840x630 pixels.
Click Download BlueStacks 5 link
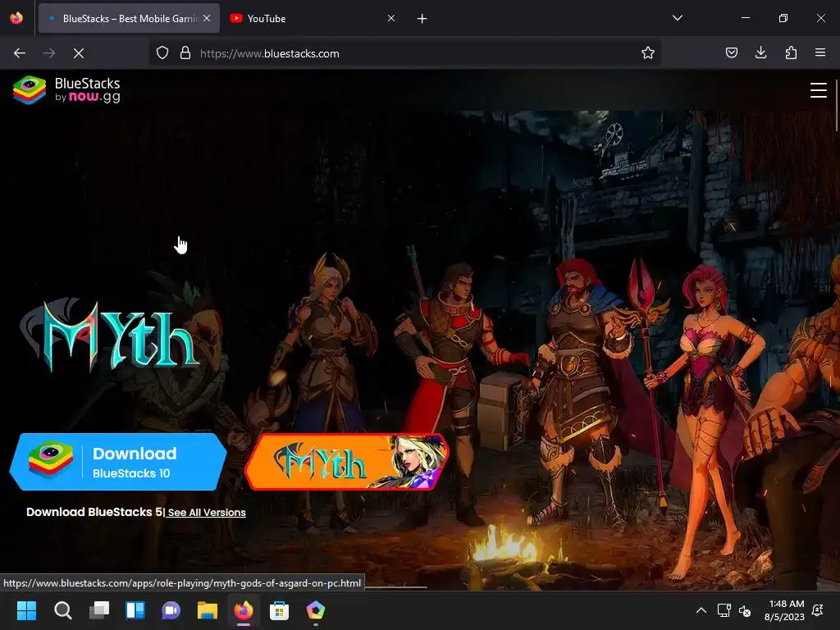click(94, 512)
